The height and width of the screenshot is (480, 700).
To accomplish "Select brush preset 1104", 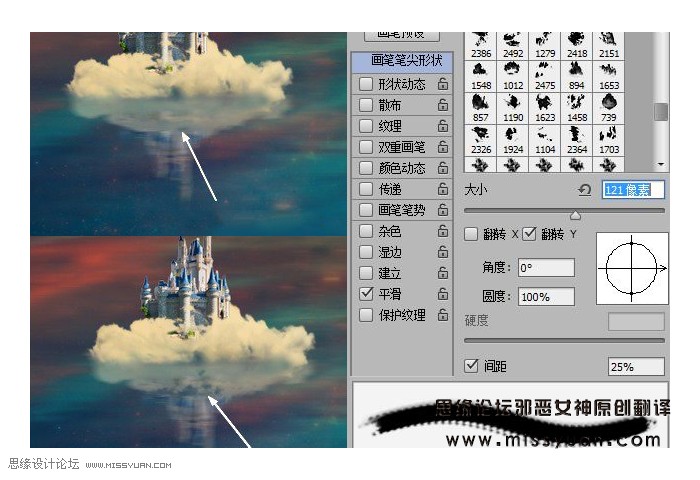I will [545, 141].
